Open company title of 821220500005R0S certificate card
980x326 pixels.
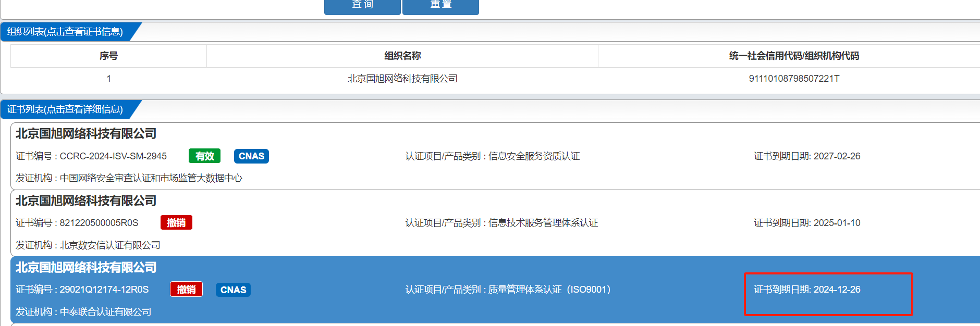(x=86, y=201)
